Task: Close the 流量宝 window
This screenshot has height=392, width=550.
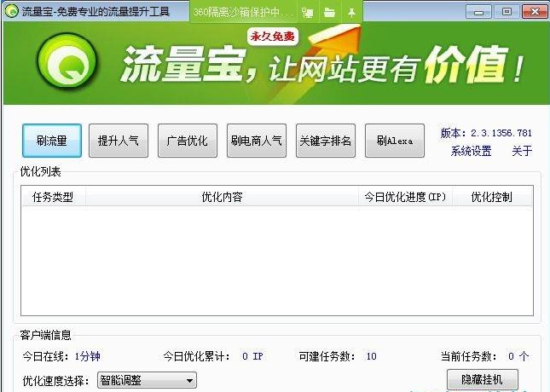Action: click(x=535, y=12)
